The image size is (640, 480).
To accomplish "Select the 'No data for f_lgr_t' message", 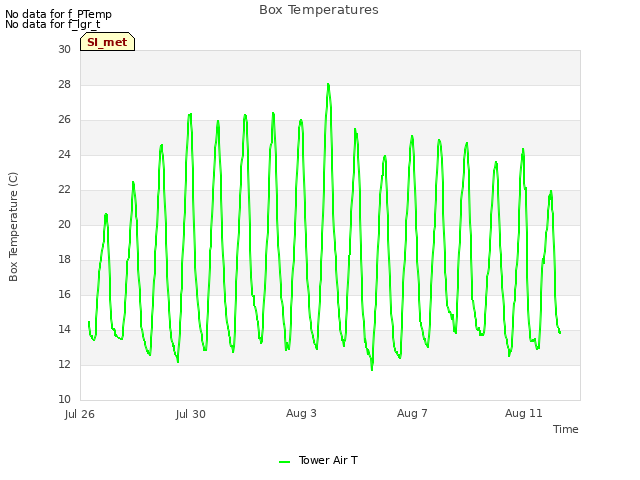I will pos(53,24).
